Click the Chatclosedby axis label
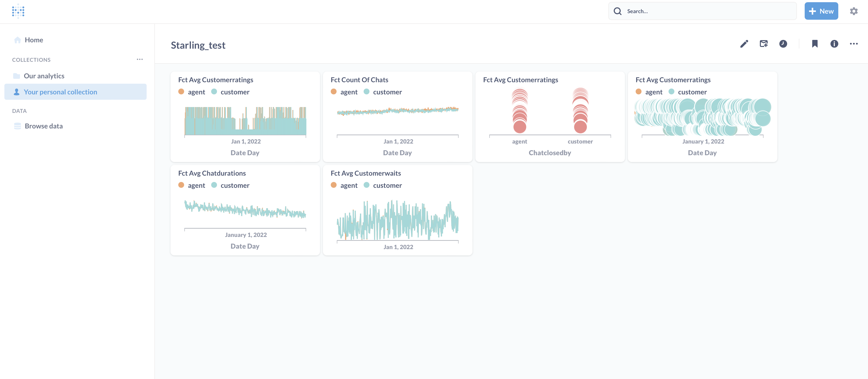868x379 pixels. click(550, 153)
